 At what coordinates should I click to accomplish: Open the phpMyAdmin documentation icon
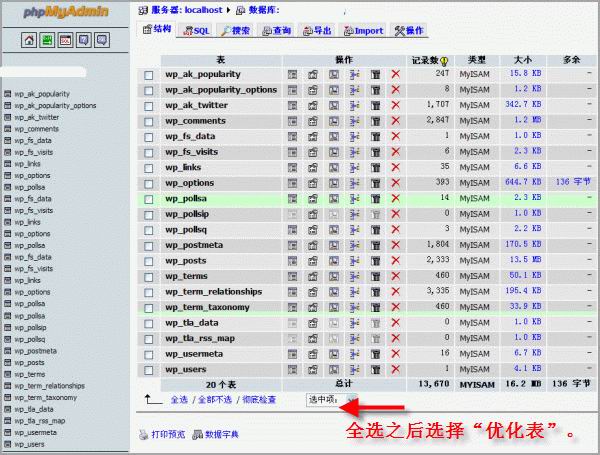click(x=84, y=40)
